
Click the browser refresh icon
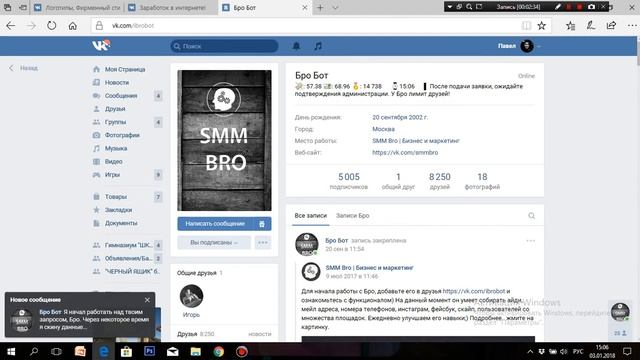click(x=51, y=26)
